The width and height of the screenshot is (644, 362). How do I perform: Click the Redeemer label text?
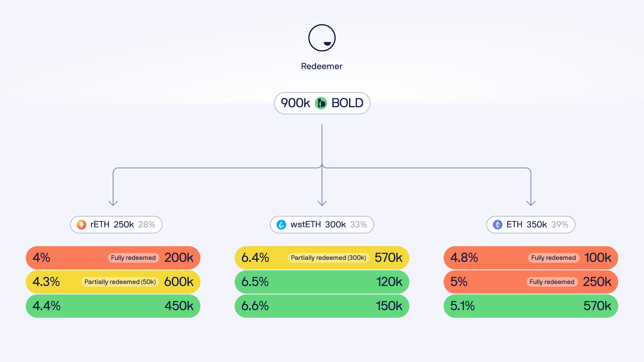322,66
